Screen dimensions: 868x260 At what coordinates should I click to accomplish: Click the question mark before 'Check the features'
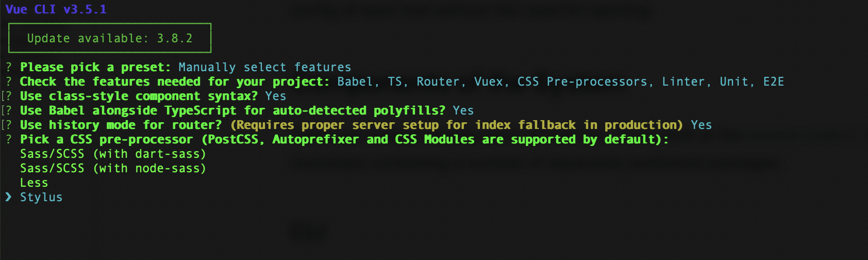[x=8, y=82]
